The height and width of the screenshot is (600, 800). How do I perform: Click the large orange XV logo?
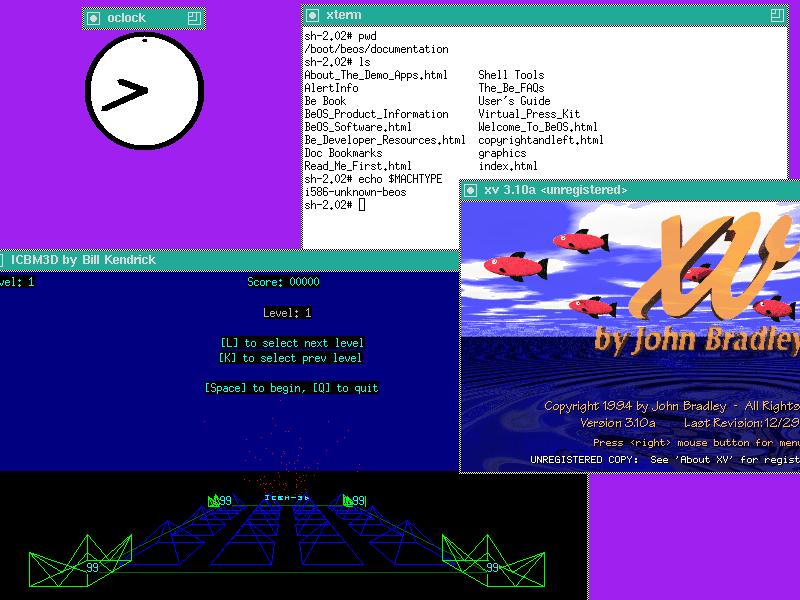pos(714,265)
